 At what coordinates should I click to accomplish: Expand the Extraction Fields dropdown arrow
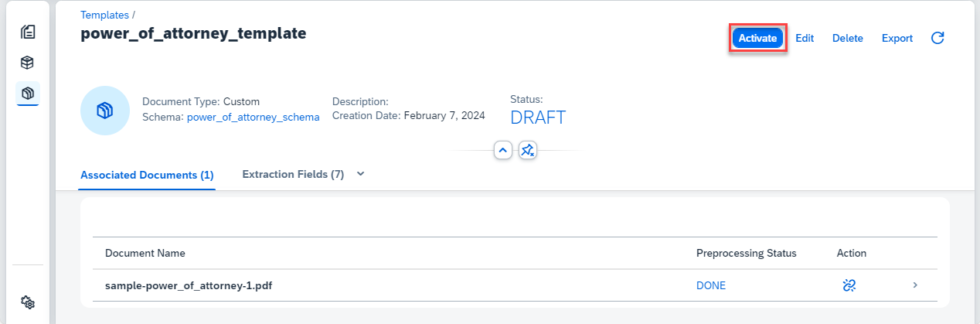click(x=360, y=175)
